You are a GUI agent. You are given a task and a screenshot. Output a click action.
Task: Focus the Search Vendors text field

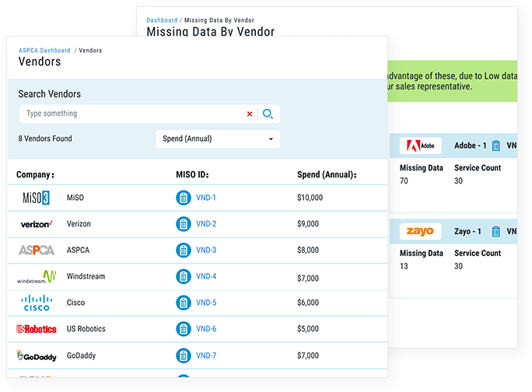132,114
